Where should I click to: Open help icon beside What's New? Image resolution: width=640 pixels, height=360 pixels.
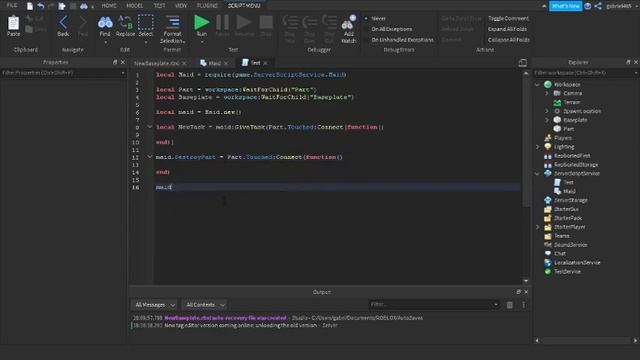point(588,6)
